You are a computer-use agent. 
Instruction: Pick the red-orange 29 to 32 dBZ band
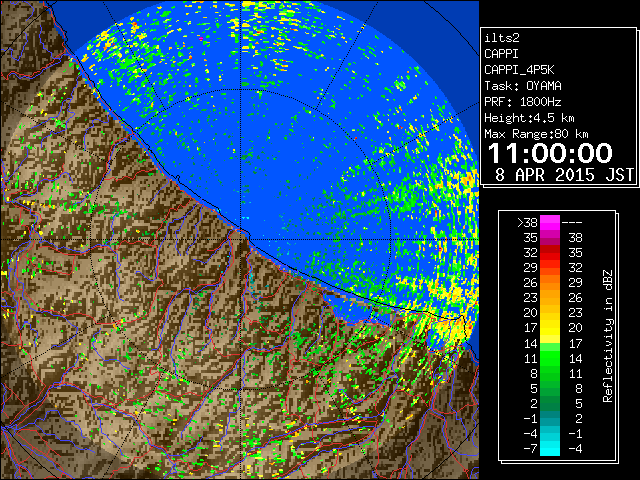550,268
